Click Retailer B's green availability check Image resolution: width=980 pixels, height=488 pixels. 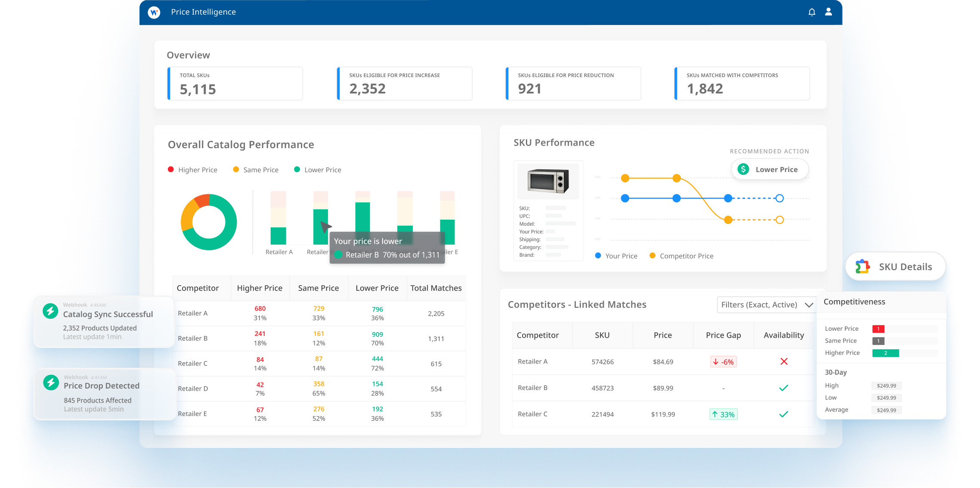pyautogui.click(x=784, y=388)
